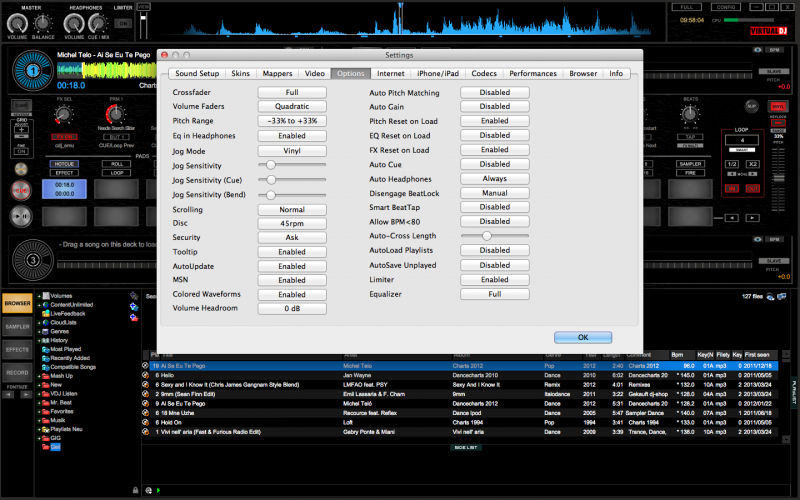Toggle the Auto Pitch Matching setting
The image size is (800, 500).
pyautogui.click(x=494, y=92)
